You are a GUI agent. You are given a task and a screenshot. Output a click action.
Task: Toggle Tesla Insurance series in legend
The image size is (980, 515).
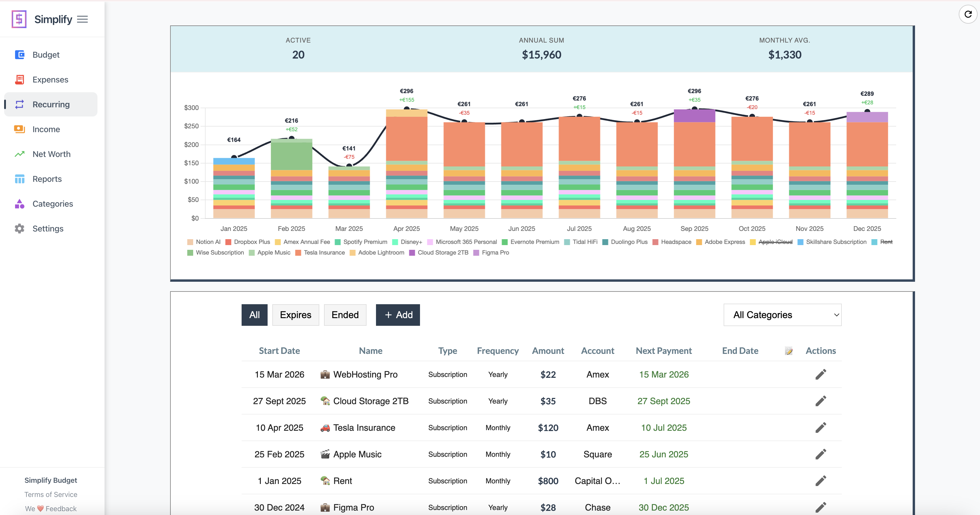coord(320,252)
